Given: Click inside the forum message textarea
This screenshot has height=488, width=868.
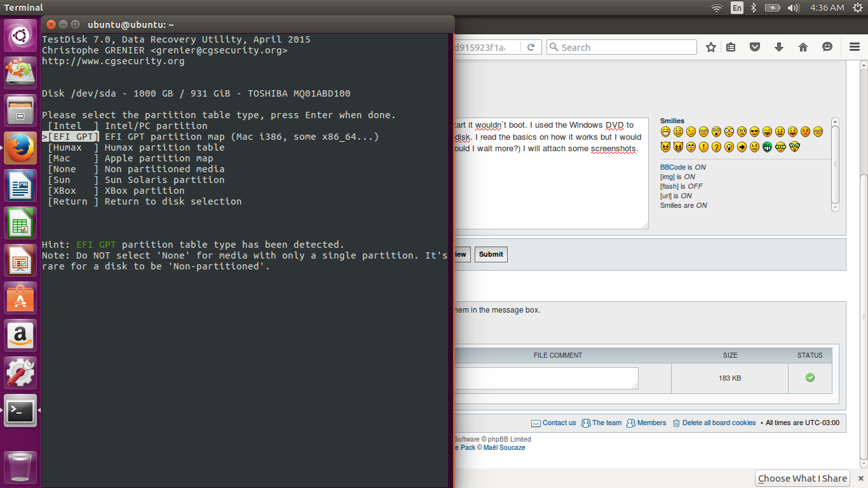Looking at the screenshot, I should coord(552,173).
